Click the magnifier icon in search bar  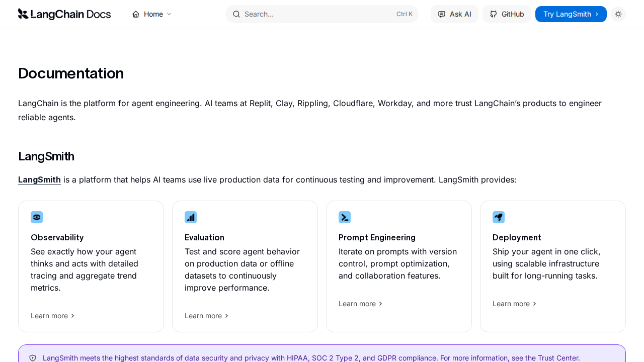point(236,14)
